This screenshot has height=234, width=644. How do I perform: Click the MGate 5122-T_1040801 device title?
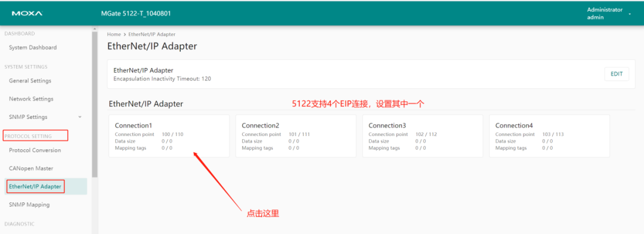[x=136, y=14]
